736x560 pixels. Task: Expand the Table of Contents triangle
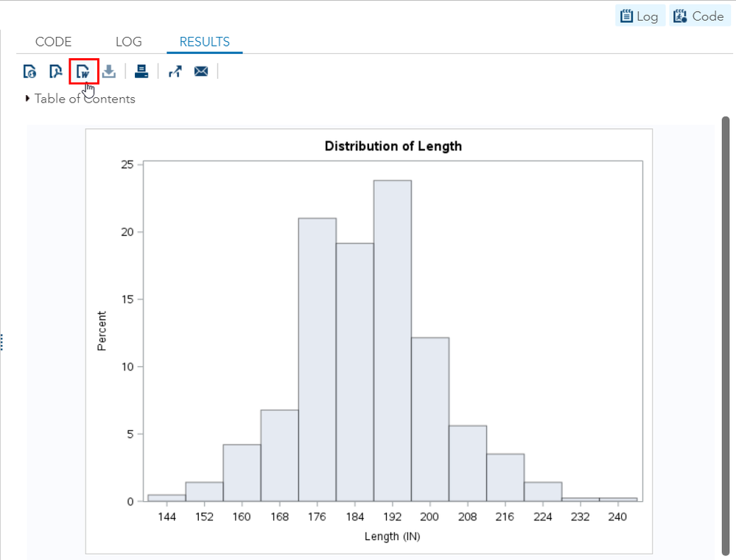pos(27,99)
